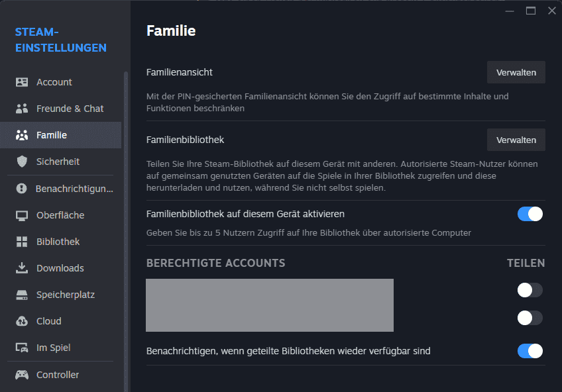Disable Familienbibliothek auf diesem Gerät
Screen dimensions: 562x392
530,213
